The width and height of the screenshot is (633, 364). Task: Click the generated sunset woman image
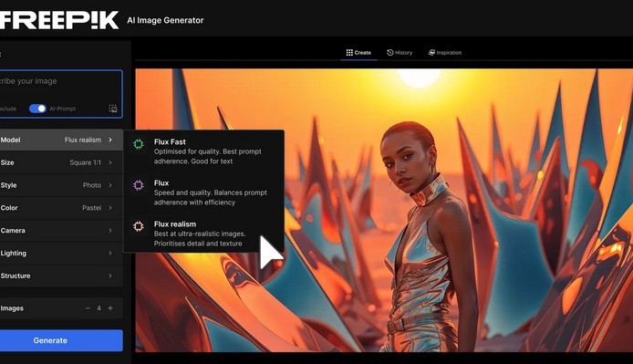coord(384,210)
